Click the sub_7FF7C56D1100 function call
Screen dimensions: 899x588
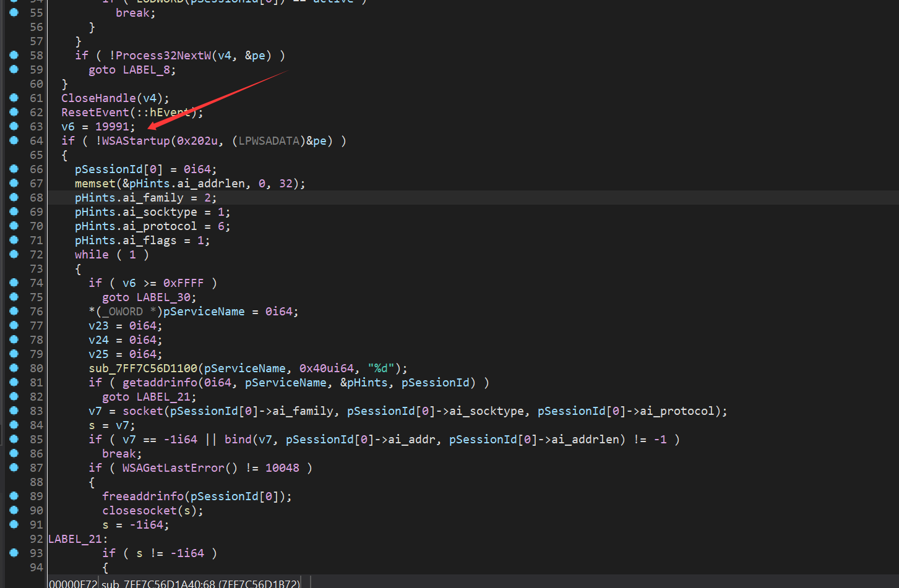click(x=143, y=369)
